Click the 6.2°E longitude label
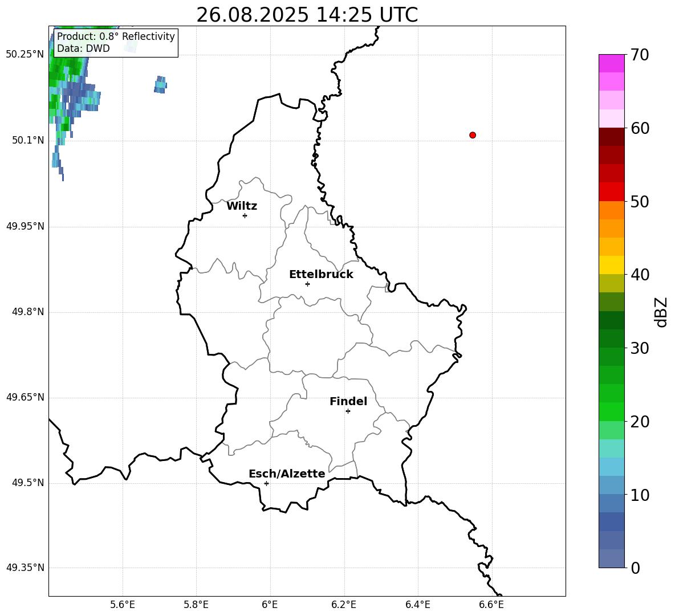The height and width of the screenshot is (616, 675). click(x=344, y=605)
